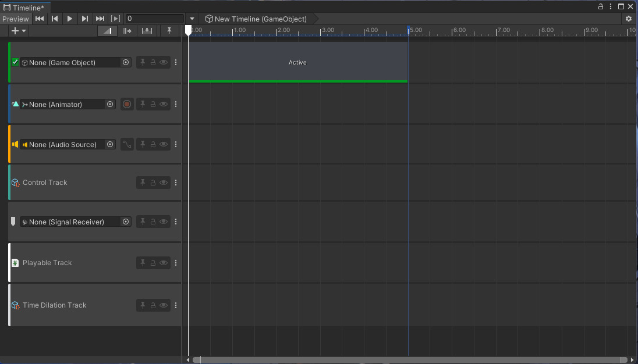The image size is (638, 364).
Task: Toggle the Timeline markers pin icon
Action: coord(169,31)
